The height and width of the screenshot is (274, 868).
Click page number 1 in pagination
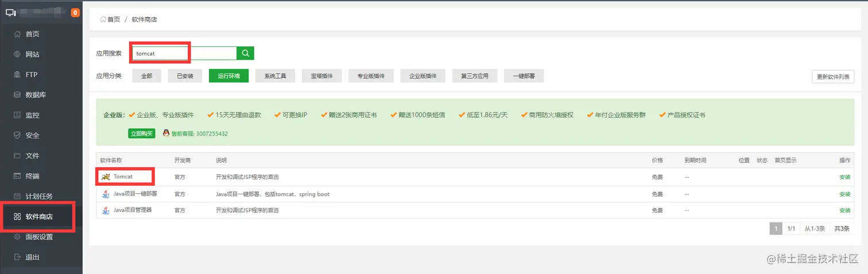coord(776,229)
